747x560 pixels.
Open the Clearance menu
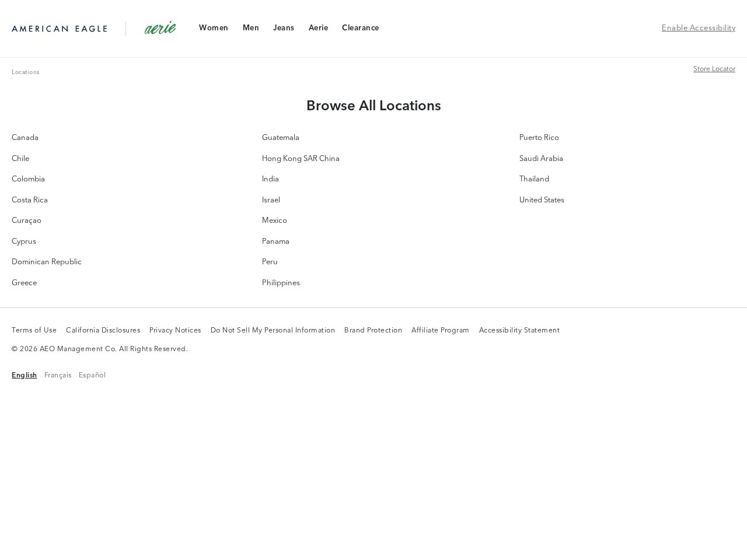pos(361,28)
